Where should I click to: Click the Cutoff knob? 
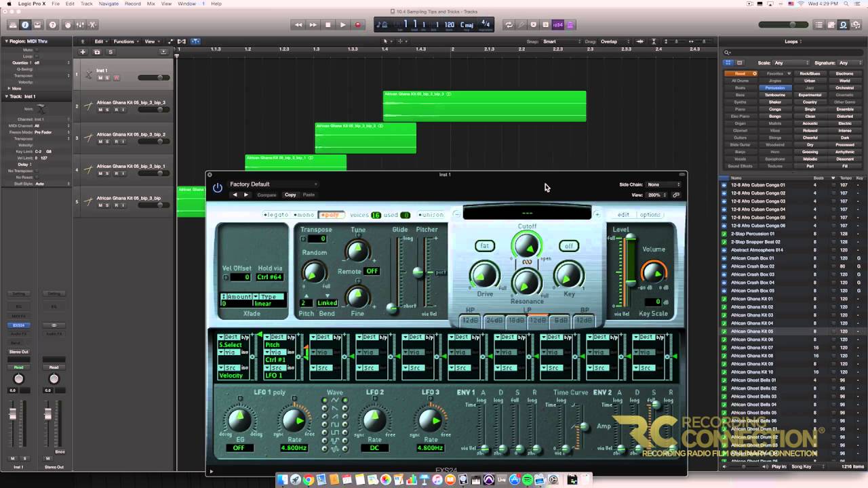tap(526, 245)
